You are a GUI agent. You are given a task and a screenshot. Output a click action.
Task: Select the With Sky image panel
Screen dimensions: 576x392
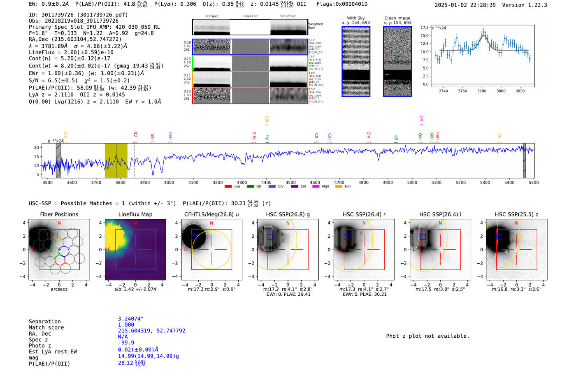tap(356, 61)
